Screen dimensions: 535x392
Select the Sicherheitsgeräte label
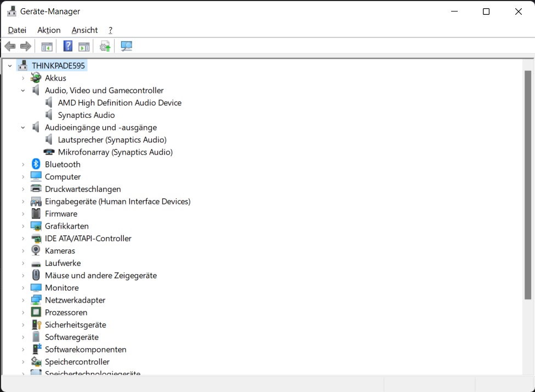pos(75,325)
